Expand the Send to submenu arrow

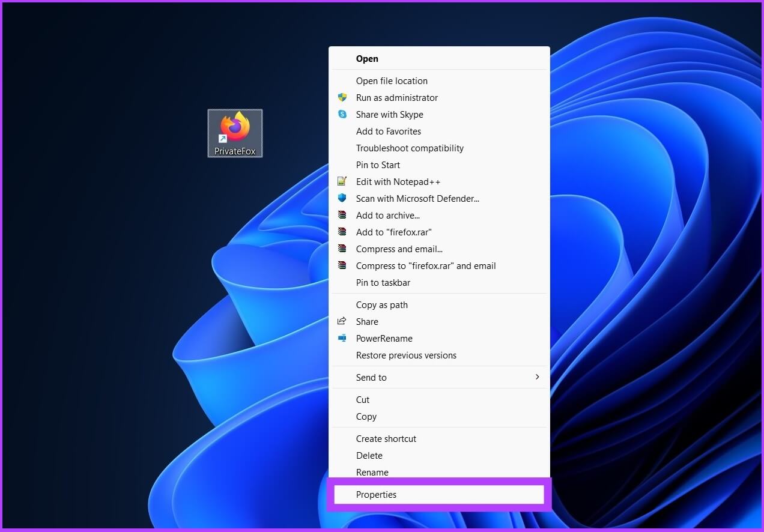(537, 377)
